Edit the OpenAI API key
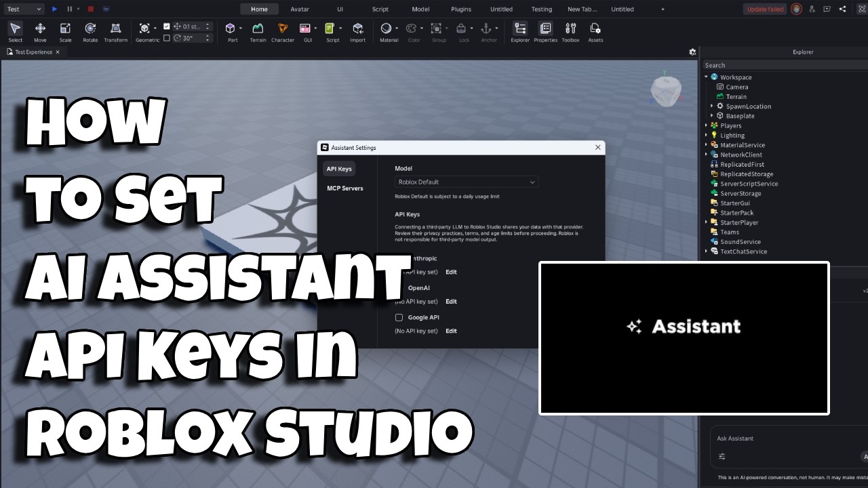Viewport: 868px width, 488px height. point(451,302)
